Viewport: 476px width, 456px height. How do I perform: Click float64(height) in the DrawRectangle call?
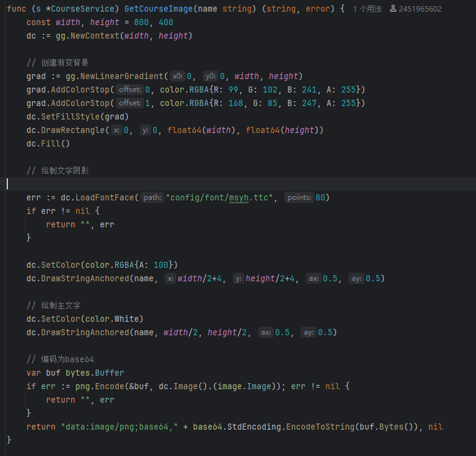tap(282, 130)
